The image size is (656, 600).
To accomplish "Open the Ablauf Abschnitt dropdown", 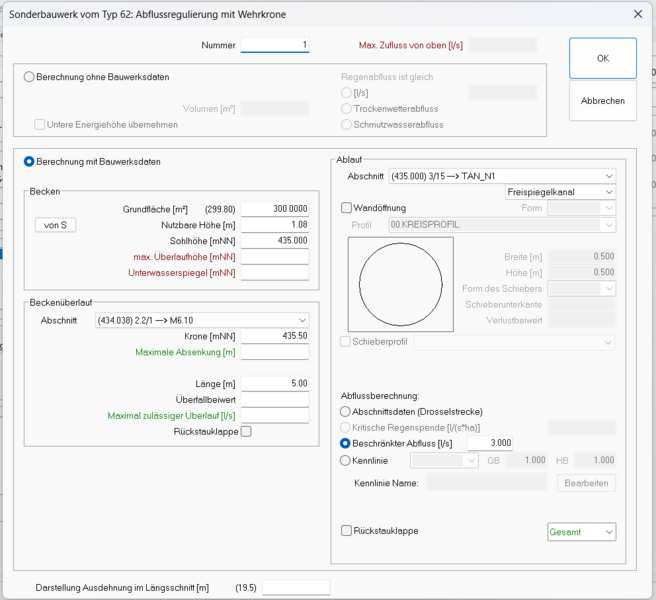I will pos(502,176).
